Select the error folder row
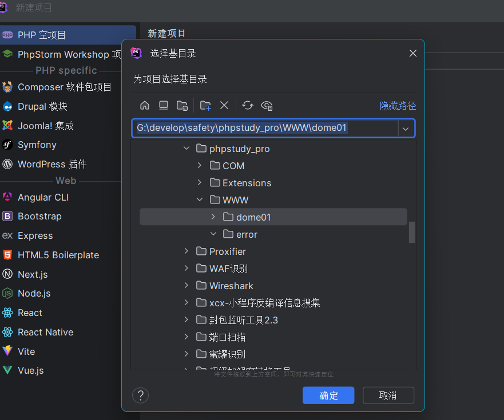504x420 pixels. click(x=273, y=234)
